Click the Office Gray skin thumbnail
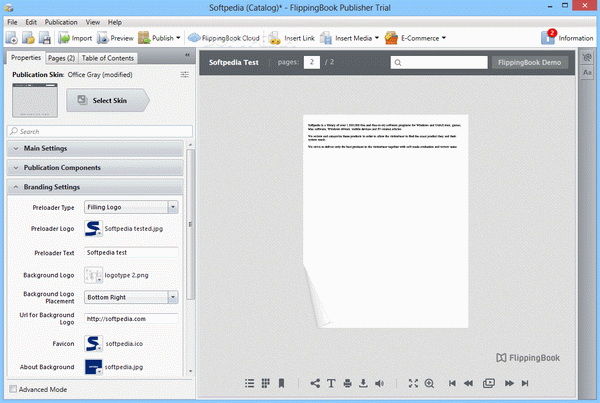 35,100
